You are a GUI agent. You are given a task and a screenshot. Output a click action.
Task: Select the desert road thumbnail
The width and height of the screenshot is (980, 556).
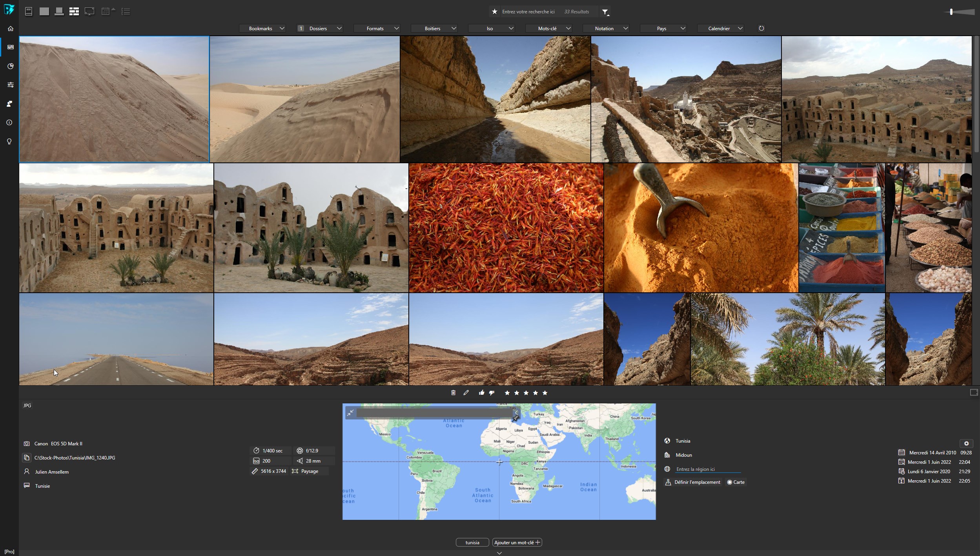(116, 339)
